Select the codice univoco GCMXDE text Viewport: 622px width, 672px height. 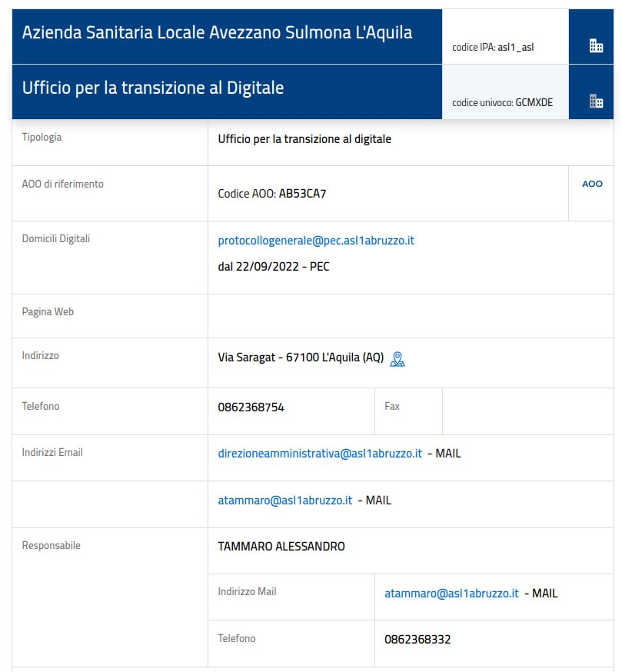(502, 102)
